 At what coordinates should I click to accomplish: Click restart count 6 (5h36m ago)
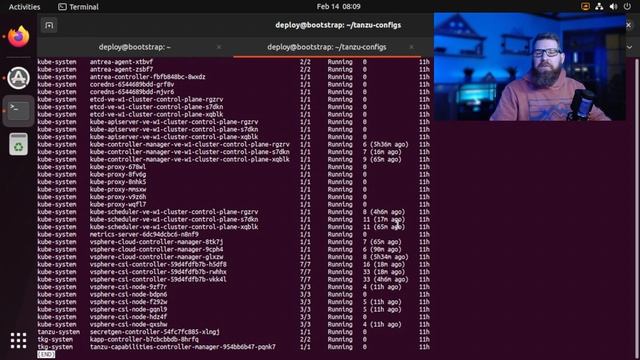pos(385,144)
